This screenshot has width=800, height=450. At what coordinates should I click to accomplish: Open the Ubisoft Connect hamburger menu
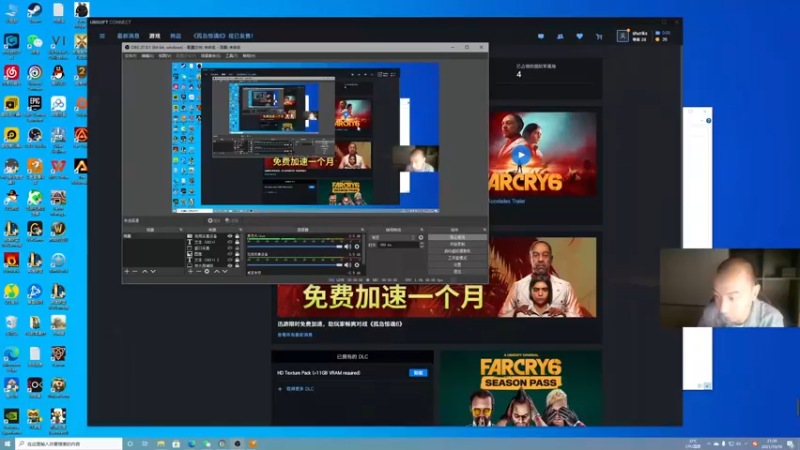point(102,36)
